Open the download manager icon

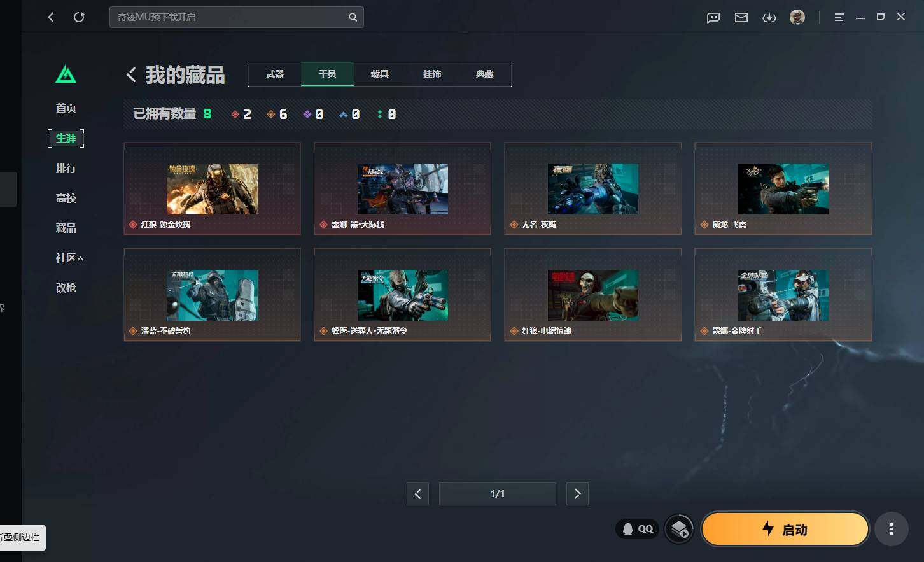click(769, 18)
